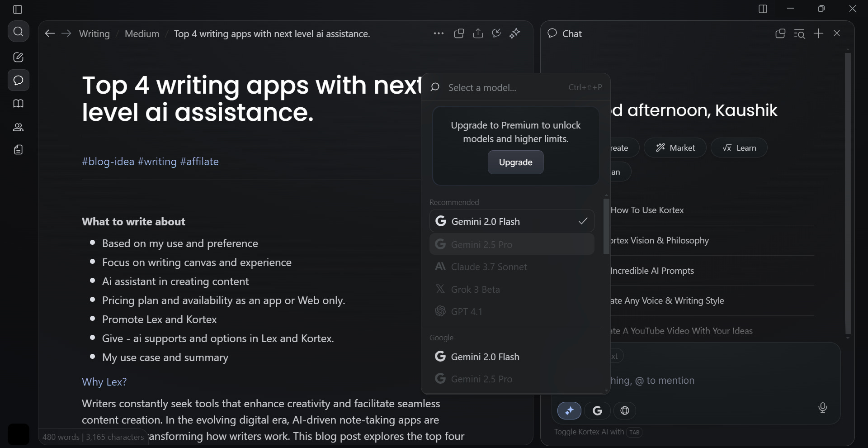The width and height of the screenshot is (868, 448).
Task: Click the chat panel vertical scrollbar
Action: tap(848, 194)
